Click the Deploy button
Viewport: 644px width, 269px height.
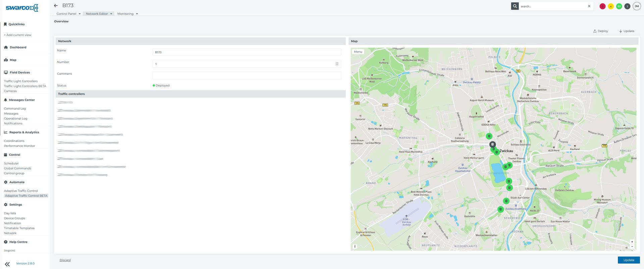point(600,31)
